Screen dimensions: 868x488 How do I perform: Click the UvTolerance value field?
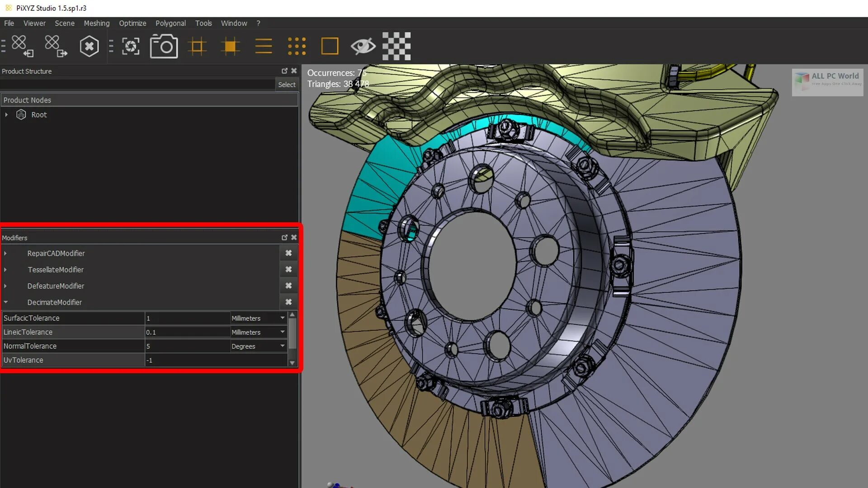(x=215, y=360)
